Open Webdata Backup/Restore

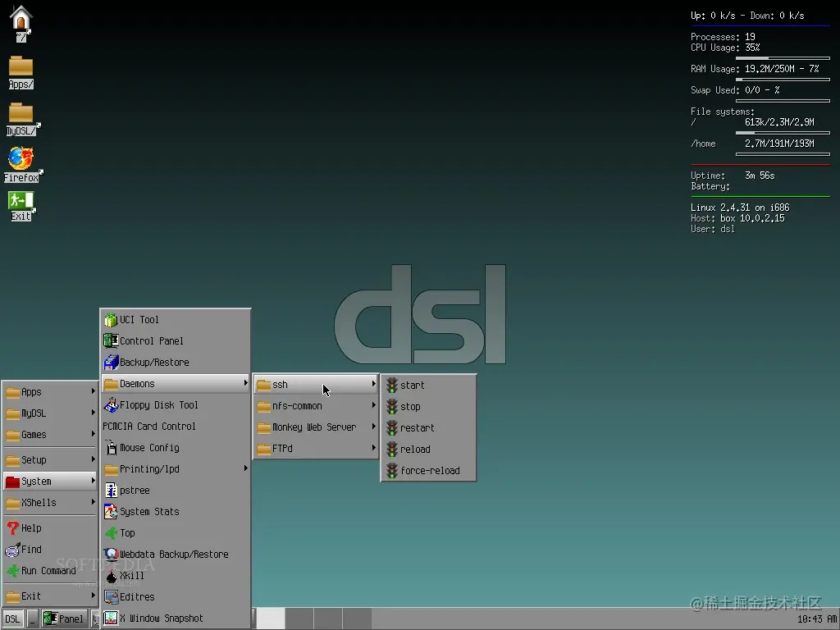pos(176,555)
